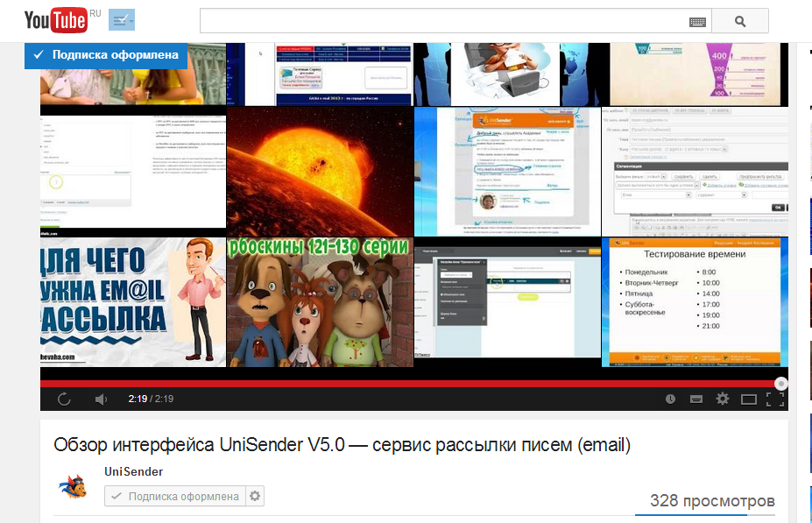Toggle subtitles with the captions icon
This screenshot has width=812, height=523.
tap(696, 399)
